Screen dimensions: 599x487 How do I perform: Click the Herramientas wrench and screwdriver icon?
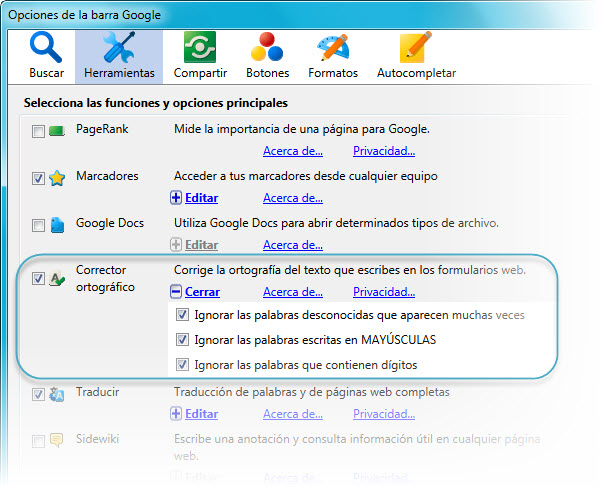(x=119, y=48)
